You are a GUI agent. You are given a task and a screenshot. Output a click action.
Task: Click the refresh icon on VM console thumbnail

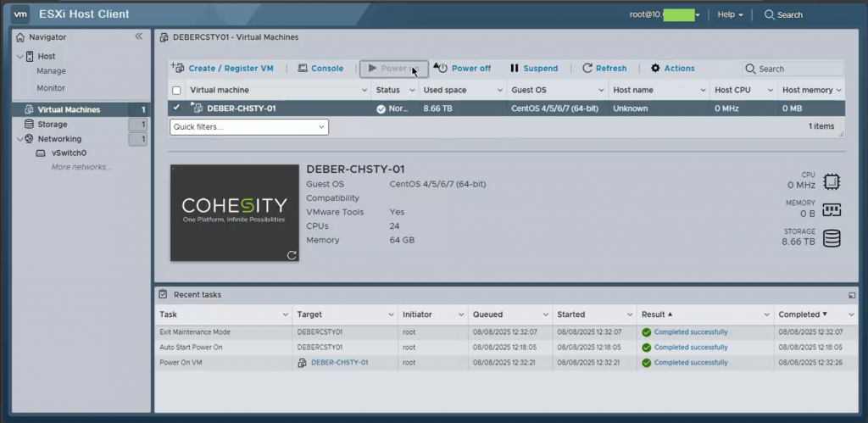(x=292, y=254)
